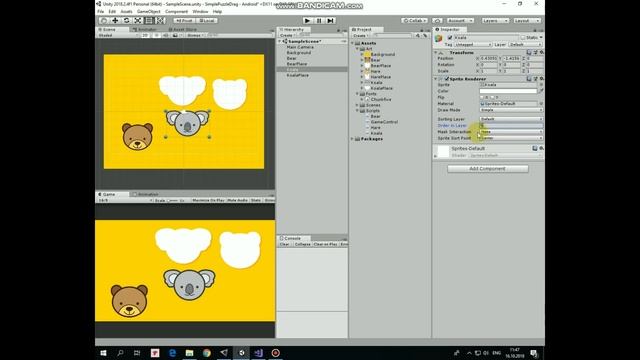Image resolution: width=640 pixels, height=360 pixels.
Task: Toggle Mute Audio in Game view
Action: click(238, 200)
